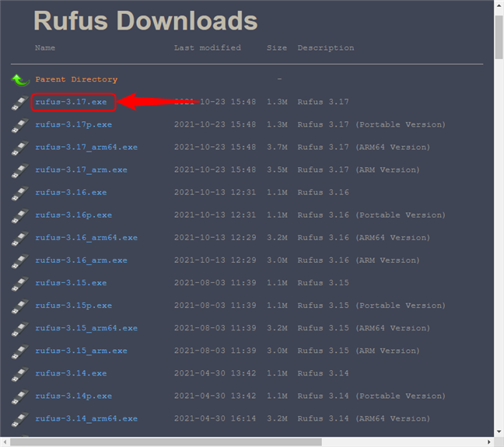Click USB icon beside rufus-3.17p.exe
504x447 pixels.
[20, 125]
